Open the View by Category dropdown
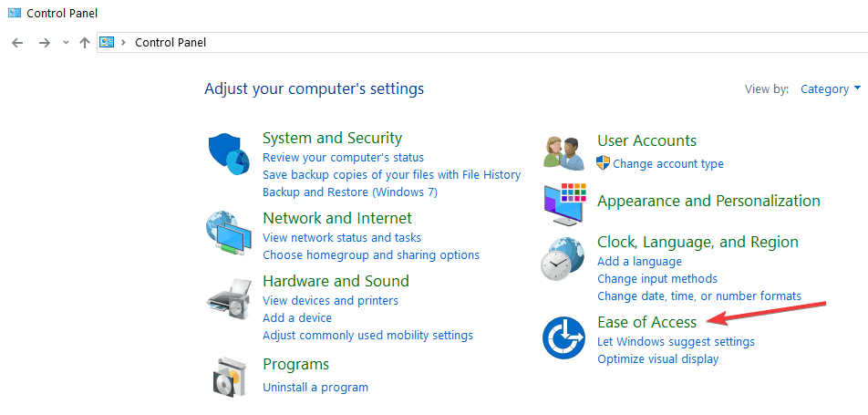The height and width of the screenshot is (415, 868). click(x=831, y=88)
